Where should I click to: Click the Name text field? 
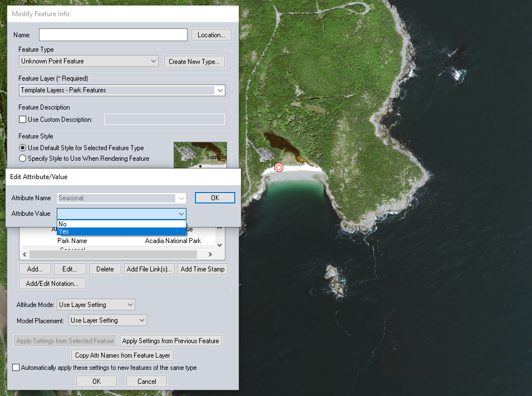(x=113, y=35)
